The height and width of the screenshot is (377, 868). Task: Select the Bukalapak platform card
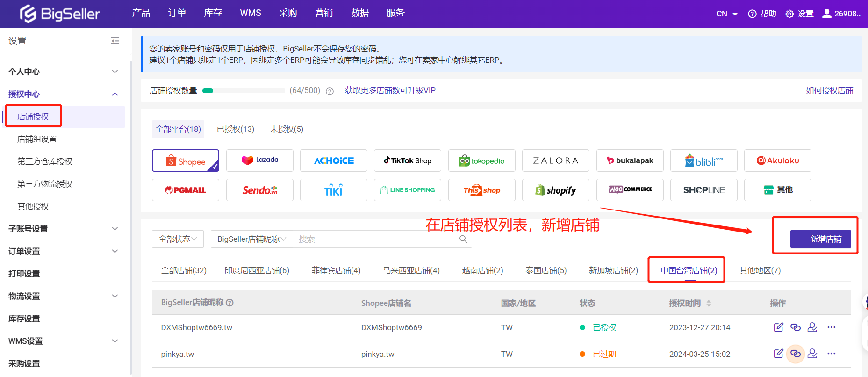(x=630, y=160)
